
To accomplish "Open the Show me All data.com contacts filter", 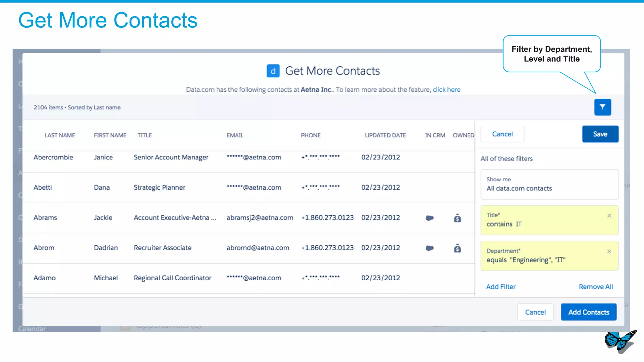I will point(549,184).
